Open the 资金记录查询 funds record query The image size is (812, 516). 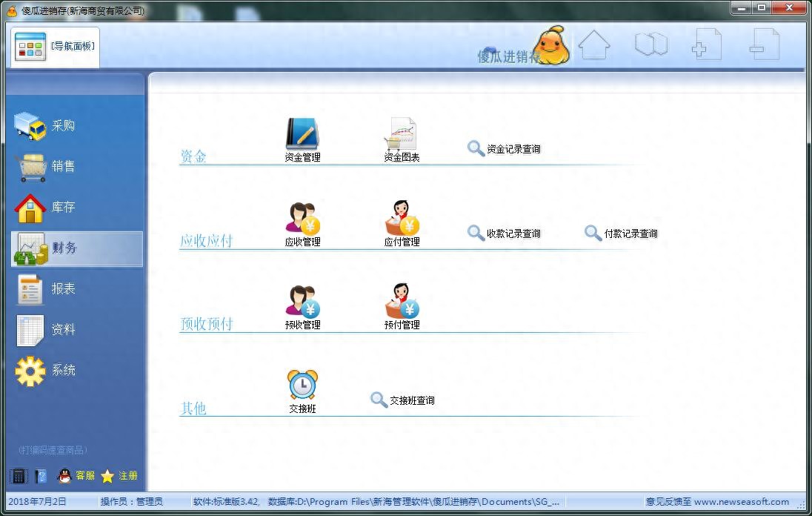point(513,148)
